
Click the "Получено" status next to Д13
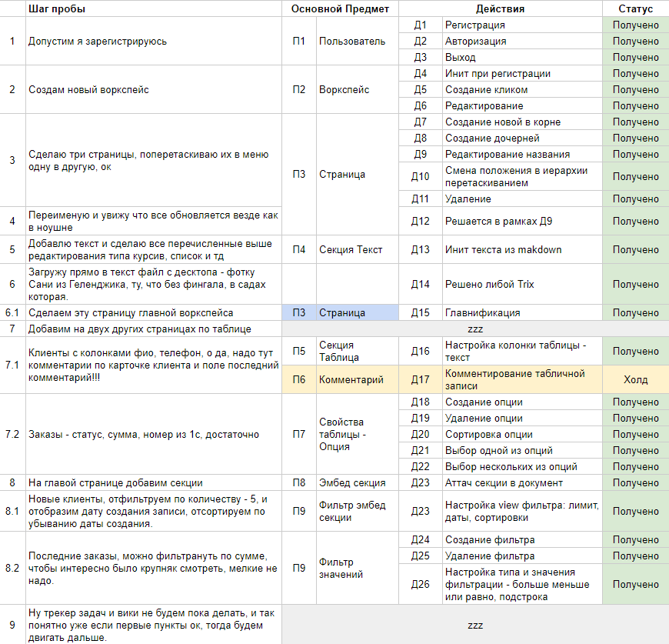(635, 249)
